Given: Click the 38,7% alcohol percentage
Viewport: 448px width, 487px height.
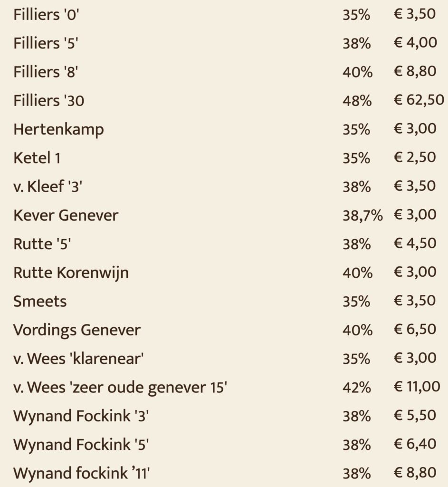Looking at the screenshot, I should [x=362, y=215].
